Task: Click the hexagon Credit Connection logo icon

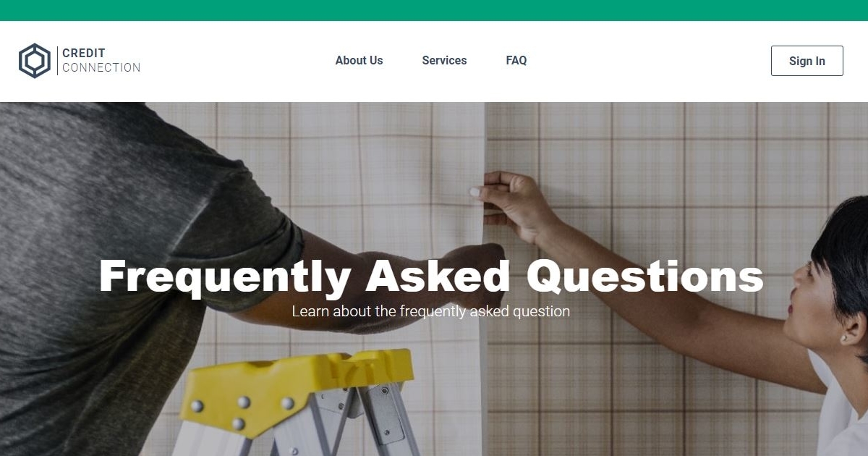Action: click(35, 61)
